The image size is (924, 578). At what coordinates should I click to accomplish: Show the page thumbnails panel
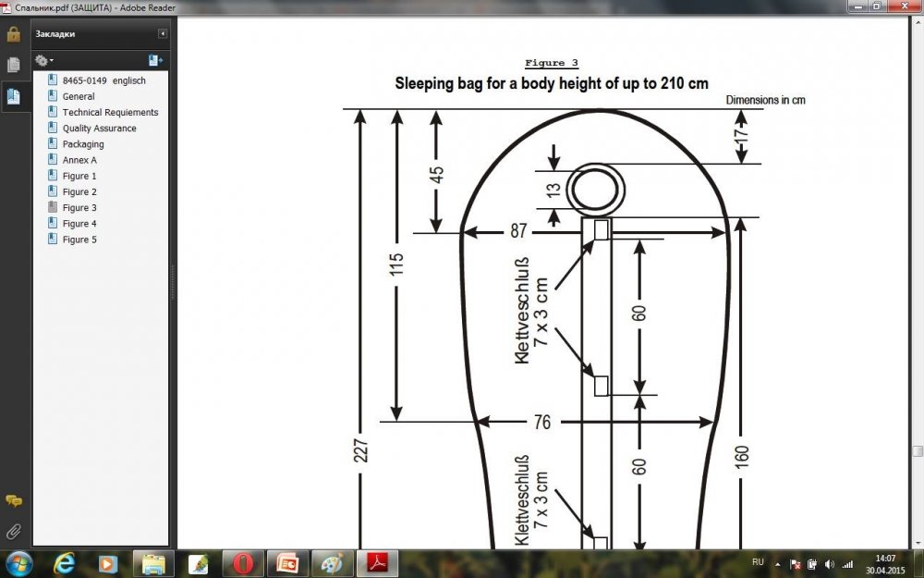pos(14,65)
